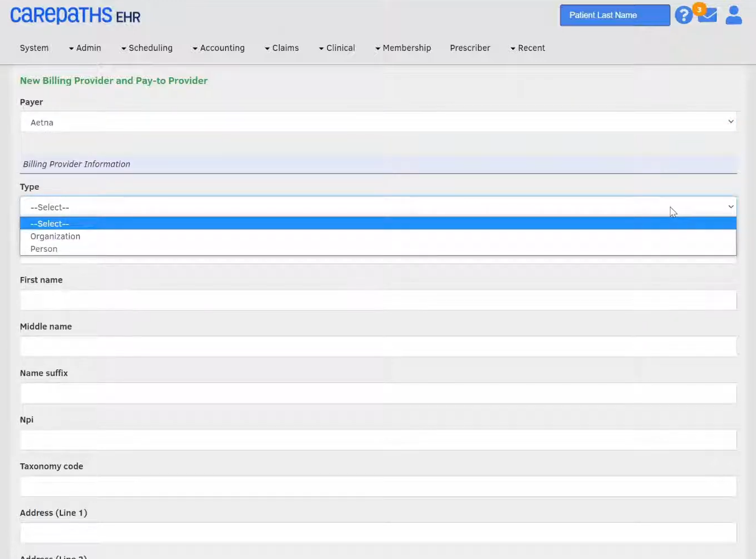Viewport: 756px width, 559px height.
Task: Open the Claims menu
Action: pos(282,48)
